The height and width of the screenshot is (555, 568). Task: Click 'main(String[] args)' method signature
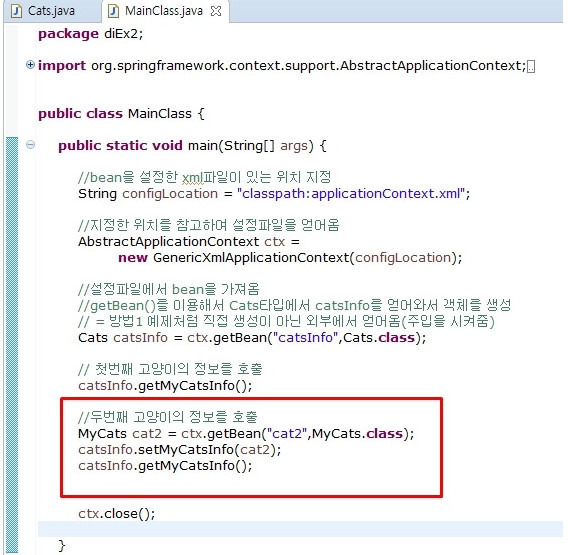(x=251, y=146)
